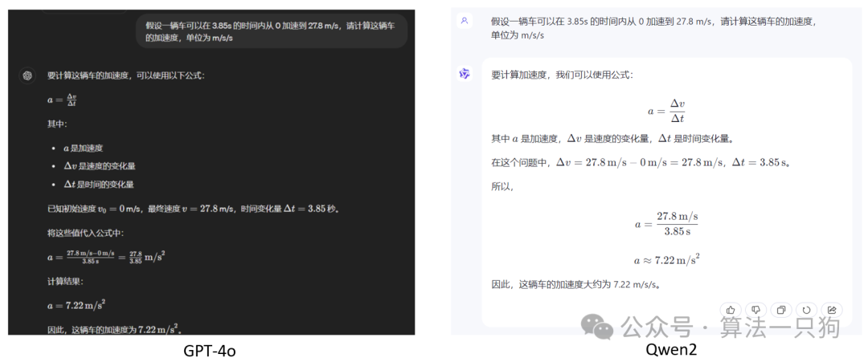Click the '已知初始速度 v0 = 0 m/s' line

coord(193,209)
